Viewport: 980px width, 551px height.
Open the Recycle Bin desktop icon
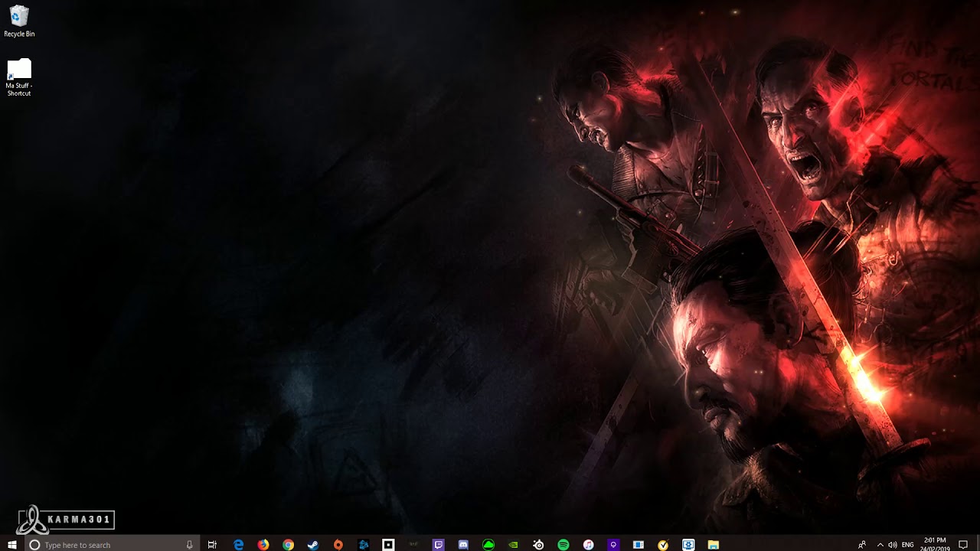point(19,21)
